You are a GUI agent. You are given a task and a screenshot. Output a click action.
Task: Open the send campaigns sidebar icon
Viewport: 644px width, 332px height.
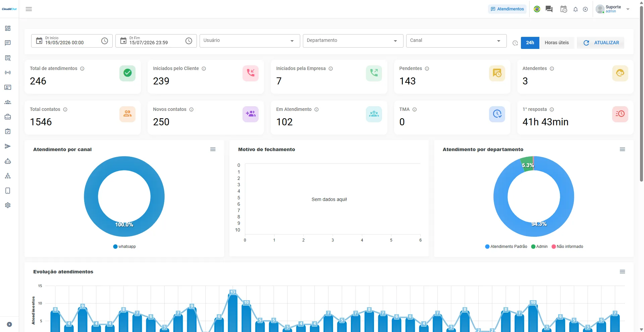click(8, 146)
